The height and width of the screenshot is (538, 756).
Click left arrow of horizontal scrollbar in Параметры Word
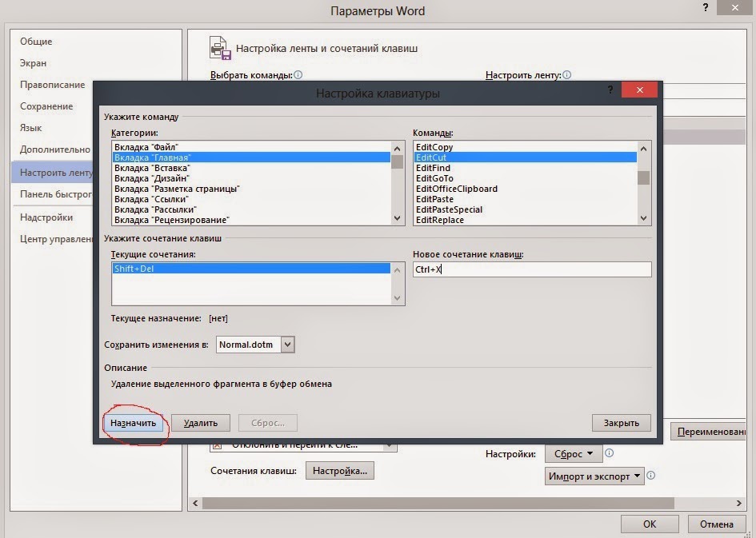pyautogui.click(x=195, y=503)
